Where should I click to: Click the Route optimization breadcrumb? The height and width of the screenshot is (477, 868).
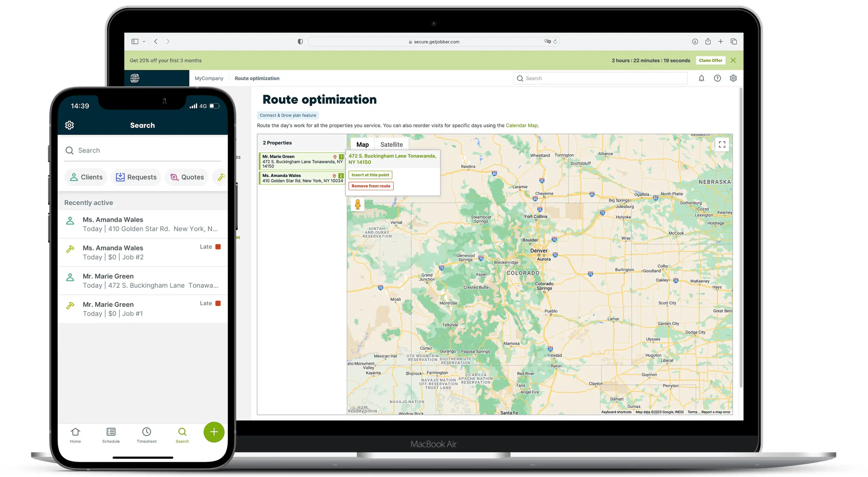[x=257, y=78]
